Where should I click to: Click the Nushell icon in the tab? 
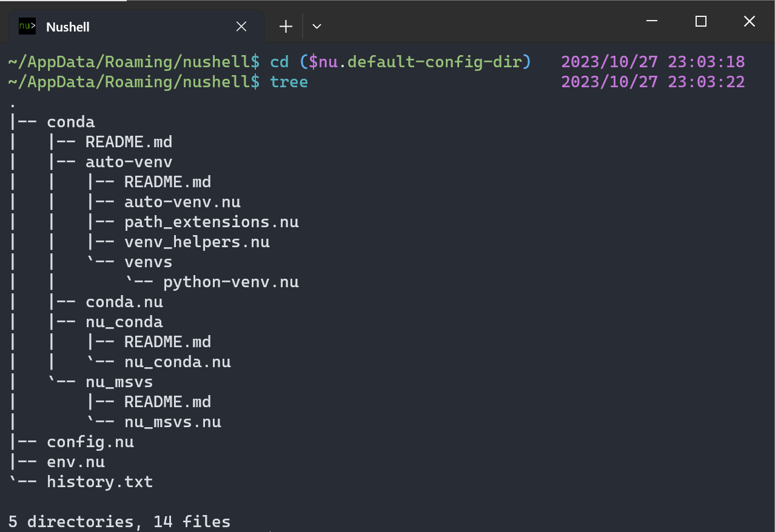tap(27, 27)
